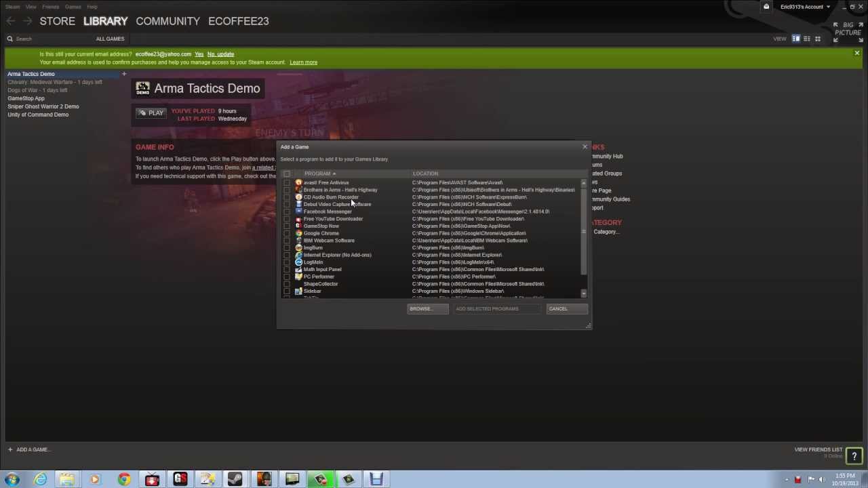
Task: Go forward with the right arrow
Action: point(28,21)
